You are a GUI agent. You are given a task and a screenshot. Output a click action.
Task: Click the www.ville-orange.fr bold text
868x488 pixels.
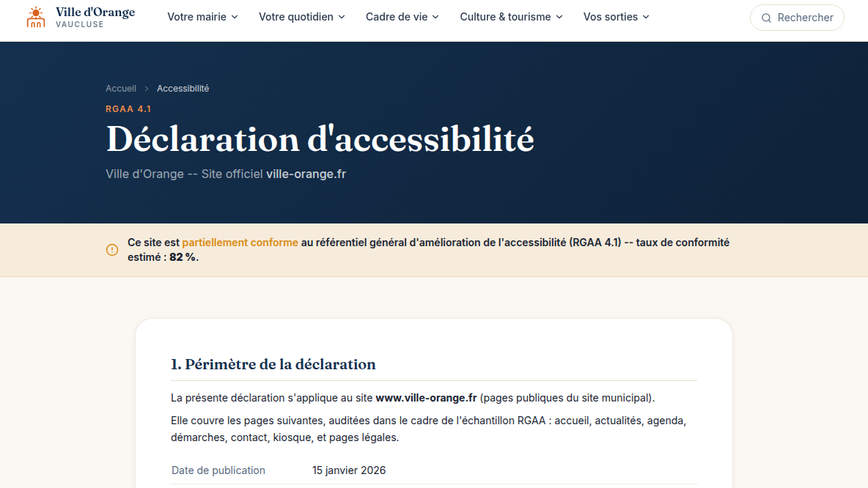click(426, 398)
